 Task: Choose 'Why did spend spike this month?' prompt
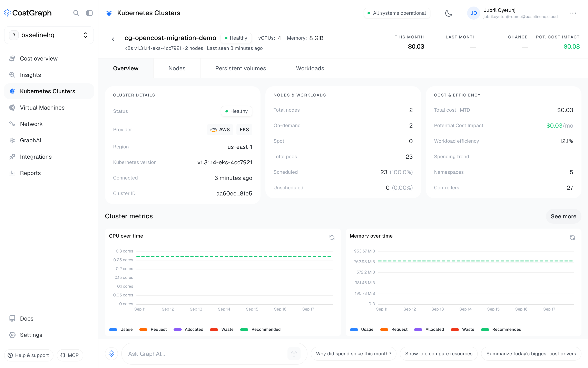354,354
